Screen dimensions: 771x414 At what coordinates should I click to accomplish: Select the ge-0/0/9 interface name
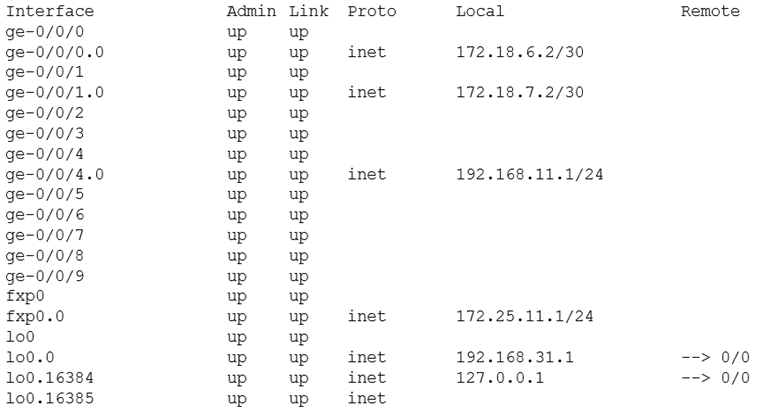coord(45,276)
